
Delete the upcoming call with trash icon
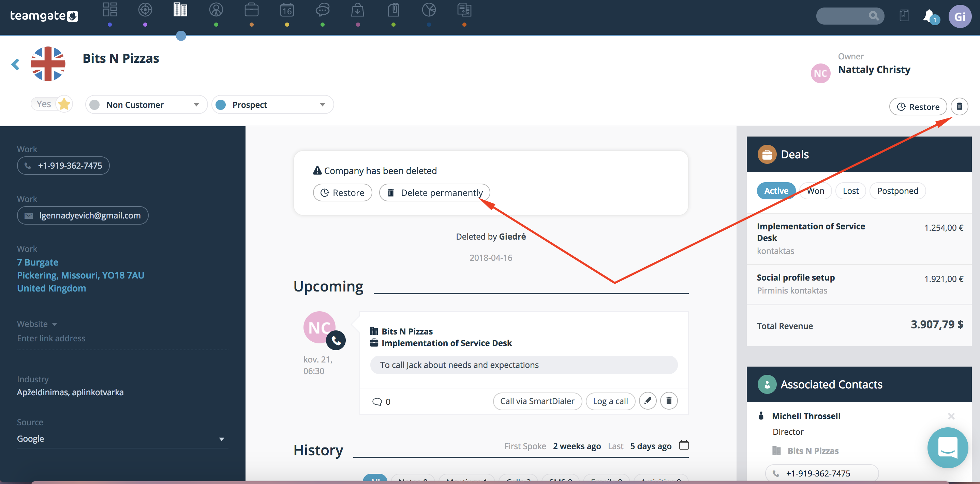pyautogui.click(x=669, y=401)
